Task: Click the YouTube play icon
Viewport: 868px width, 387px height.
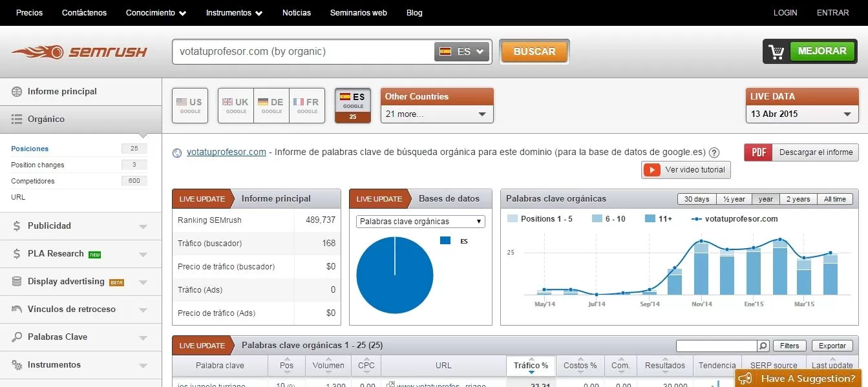Action: click(x=652, y=170)
